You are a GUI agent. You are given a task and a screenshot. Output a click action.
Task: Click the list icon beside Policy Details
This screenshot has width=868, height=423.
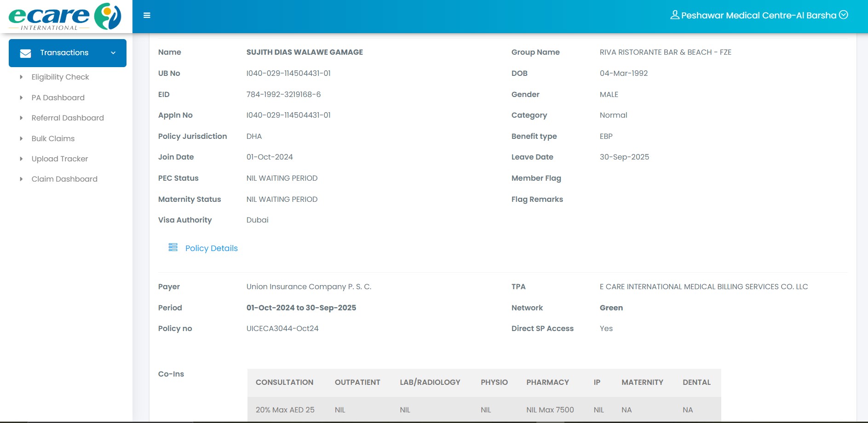pyautogui.click(x=173, y=247)
